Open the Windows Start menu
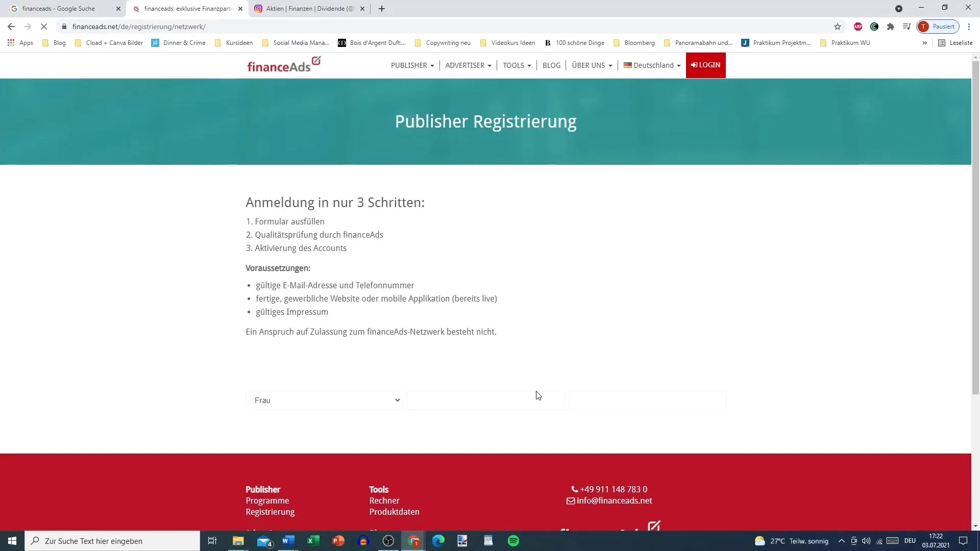This screenshot has height=551, width=980. click(x=12, y=541)
